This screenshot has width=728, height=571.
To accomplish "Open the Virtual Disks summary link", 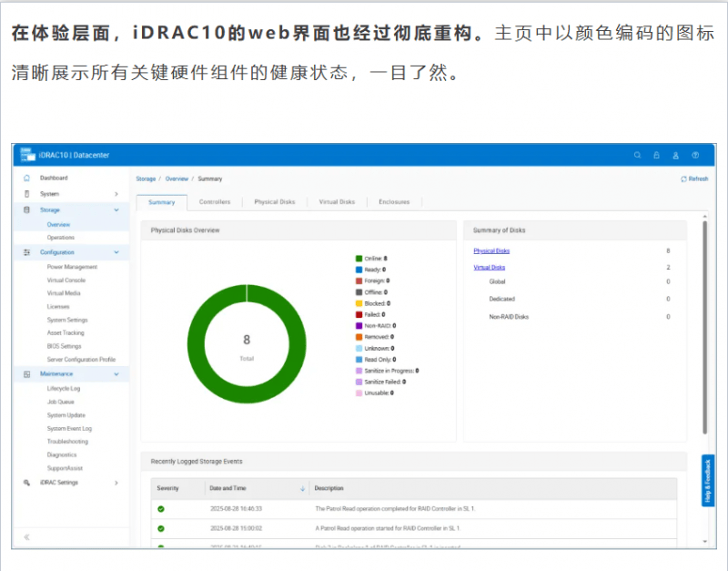I will [489, 268].
